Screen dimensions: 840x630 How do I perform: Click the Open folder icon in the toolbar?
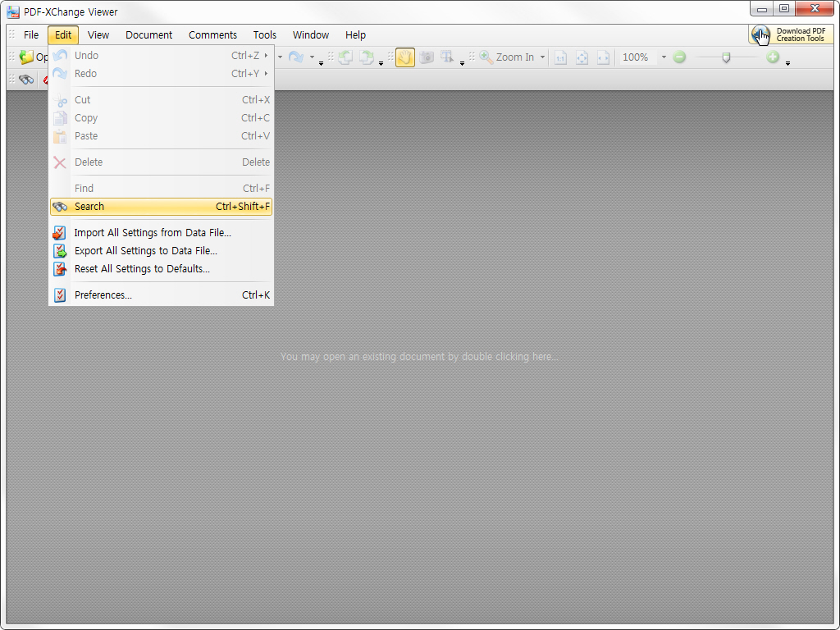tap(26, 57)
